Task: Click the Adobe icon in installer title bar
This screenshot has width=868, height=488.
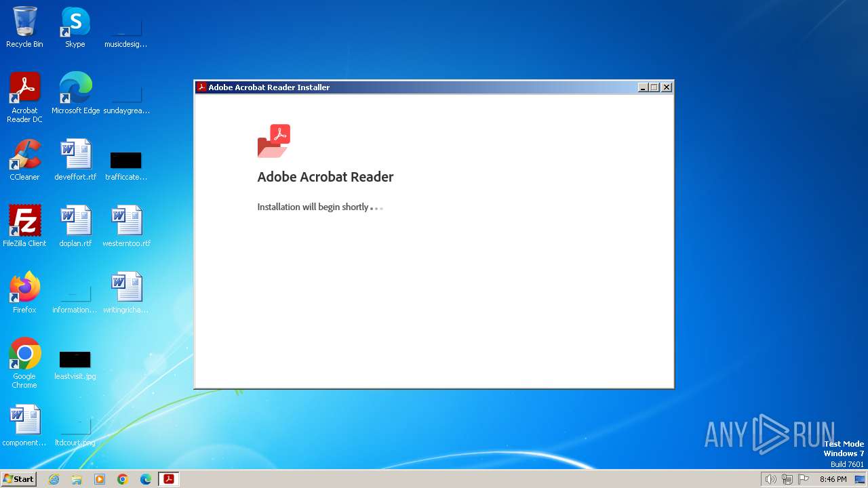Action: coord(201,87)
